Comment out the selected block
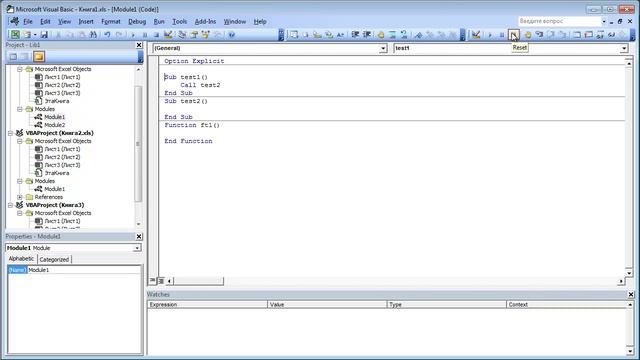This screenshot has width=640, height=360. tap(392, 35)
